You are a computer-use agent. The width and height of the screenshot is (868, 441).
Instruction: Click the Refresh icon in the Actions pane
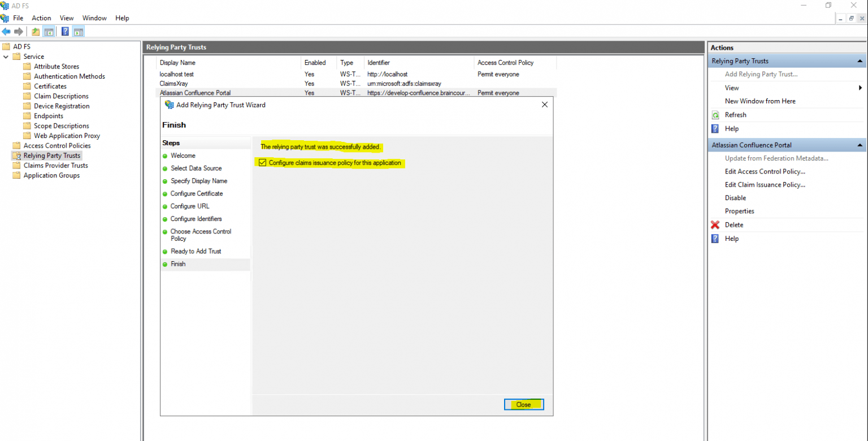click(x=715, y=115)
